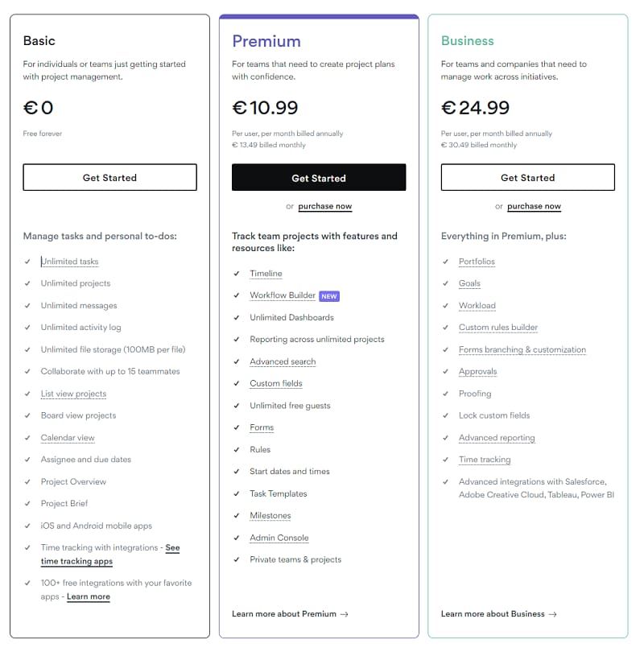Click Get Started under the Premium plan
The image size is (644, 652).
click(319, 177)
